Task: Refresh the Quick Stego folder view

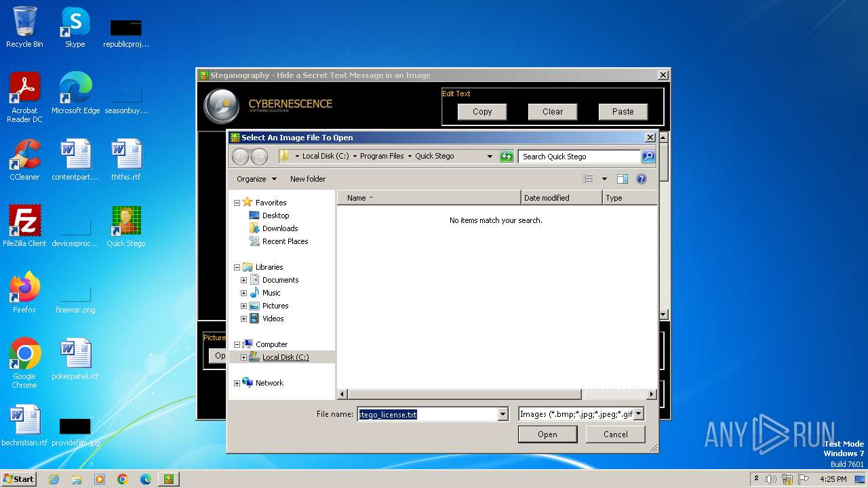Action: coord(507,157)
